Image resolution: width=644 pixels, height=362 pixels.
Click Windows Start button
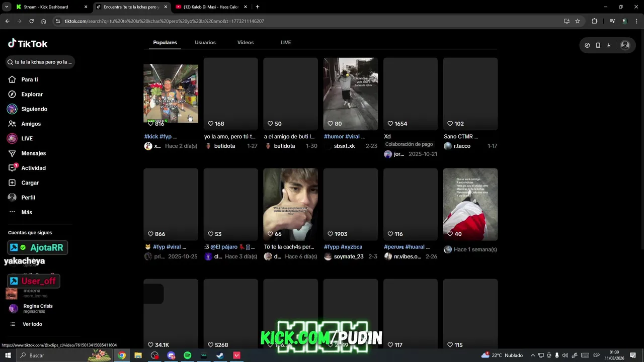[x=8, y=355]
